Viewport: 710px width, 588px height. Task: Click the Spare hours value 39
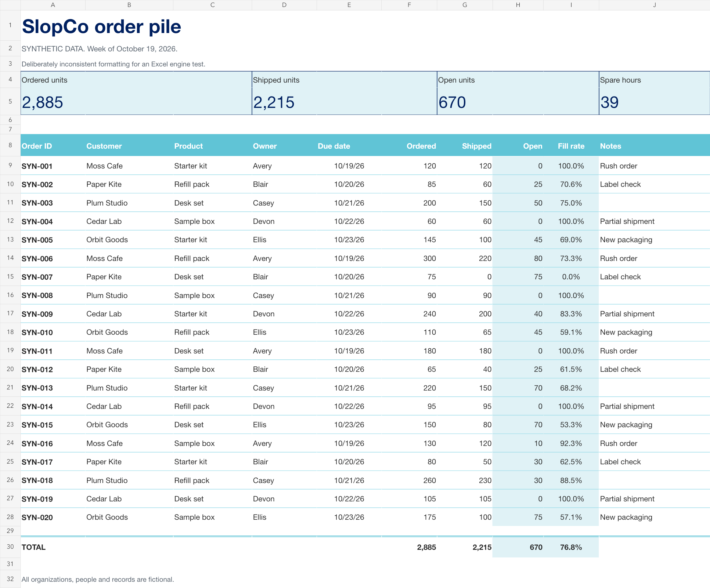coord(610,102)
